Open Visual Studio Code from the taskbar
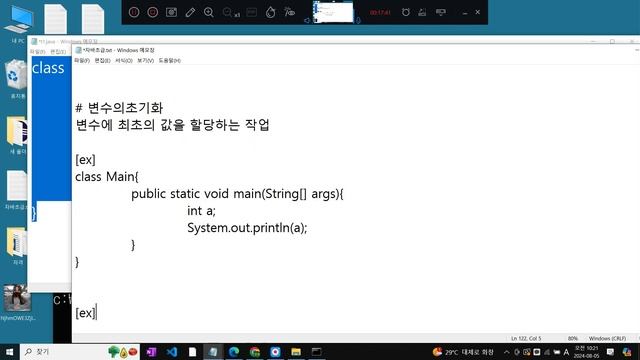Viewport: 640px width, 360px height. click(x=172, y=352)
